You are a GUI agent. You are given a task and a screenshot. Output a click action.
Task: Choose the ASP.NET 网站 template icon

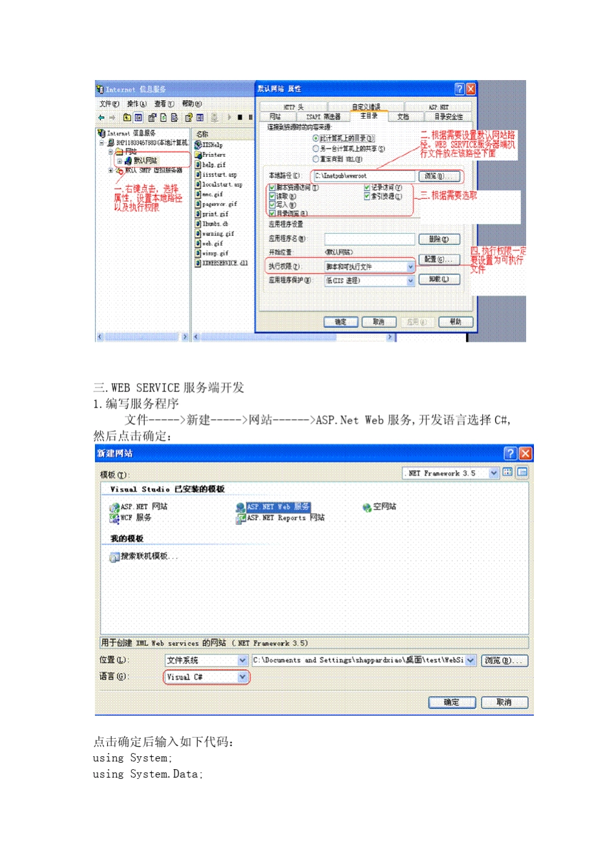[x=114, y=508]
